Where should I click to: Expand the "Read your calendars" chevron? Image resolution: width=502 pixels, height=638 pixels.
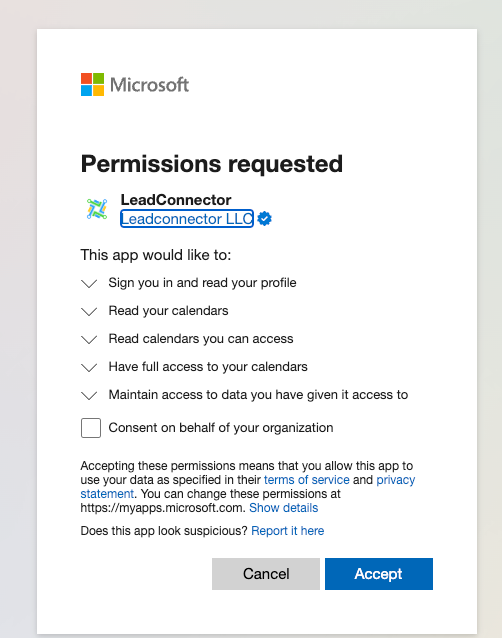coord(89,311)
